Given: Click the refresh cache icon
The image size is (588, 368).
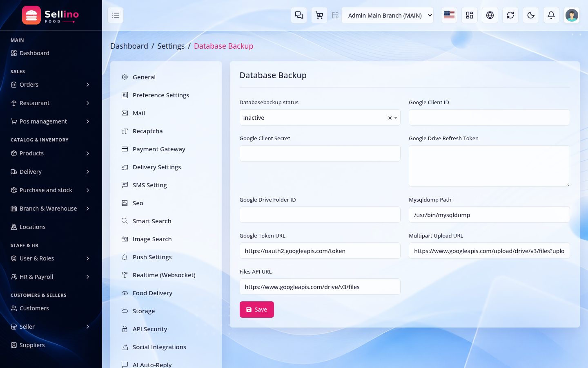Looking at the screenshot, I should tap(510, 15).
